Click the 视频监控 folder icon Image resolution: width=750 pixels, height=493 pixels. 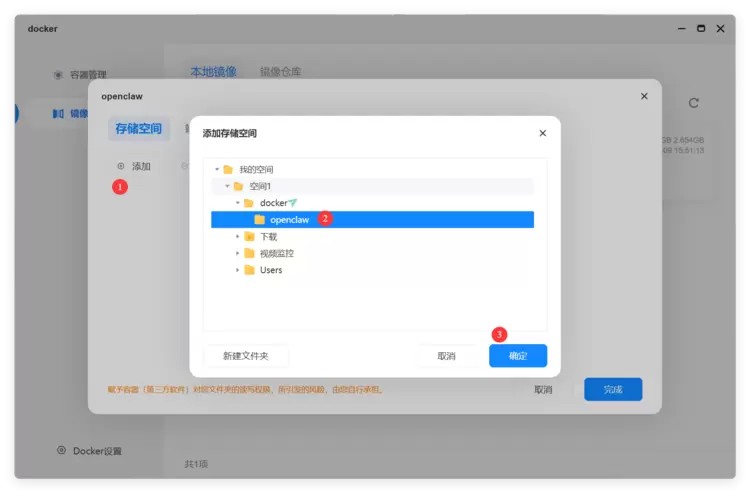(x=249, y=254)
